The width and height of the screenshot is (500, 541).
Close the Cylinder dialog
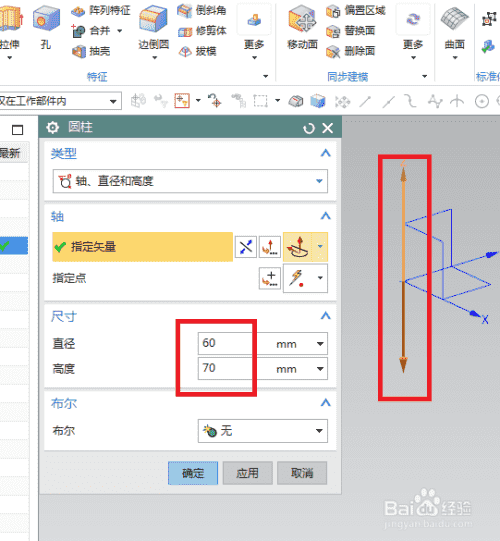coord(328,128)
